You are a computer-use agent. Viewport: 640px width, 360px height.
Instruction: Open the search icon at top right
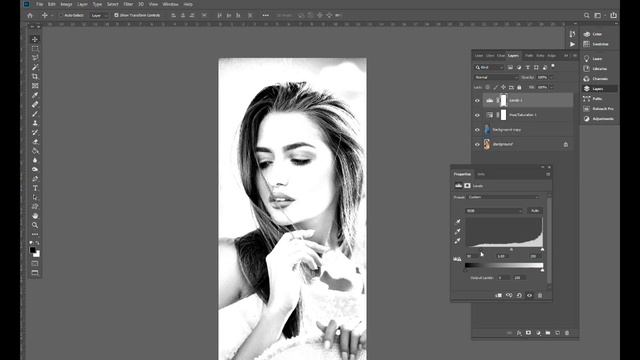(x=587, y=15)
